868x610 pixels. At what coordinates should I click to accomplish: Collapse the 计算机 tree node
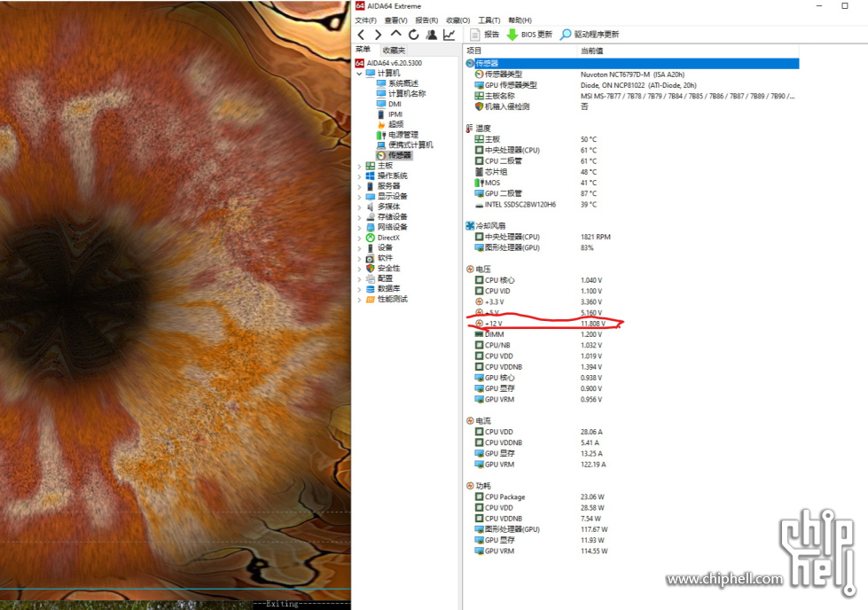coord(359,74)
